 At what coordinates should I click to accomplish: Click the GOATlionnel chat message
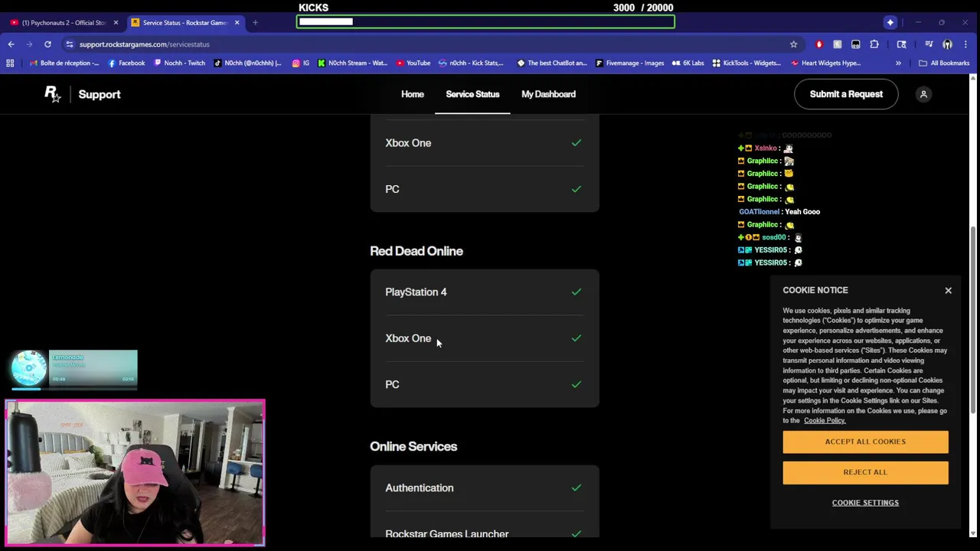[x=779, y=212]
